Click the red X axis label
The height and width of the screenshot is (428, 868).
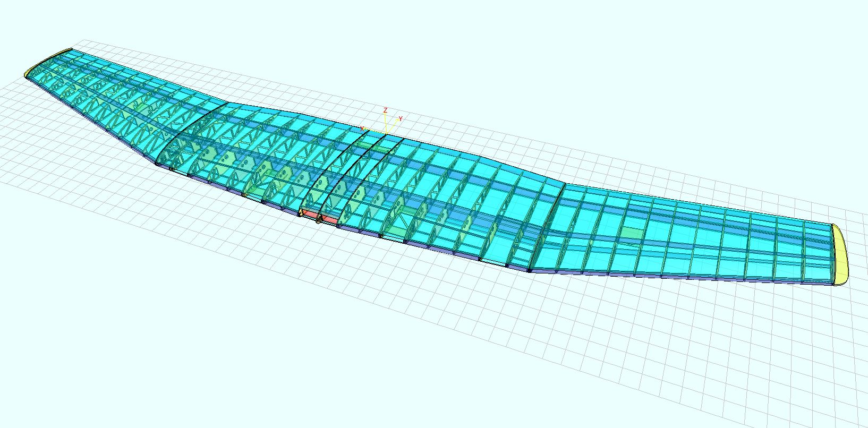click(x=363, y=129)
